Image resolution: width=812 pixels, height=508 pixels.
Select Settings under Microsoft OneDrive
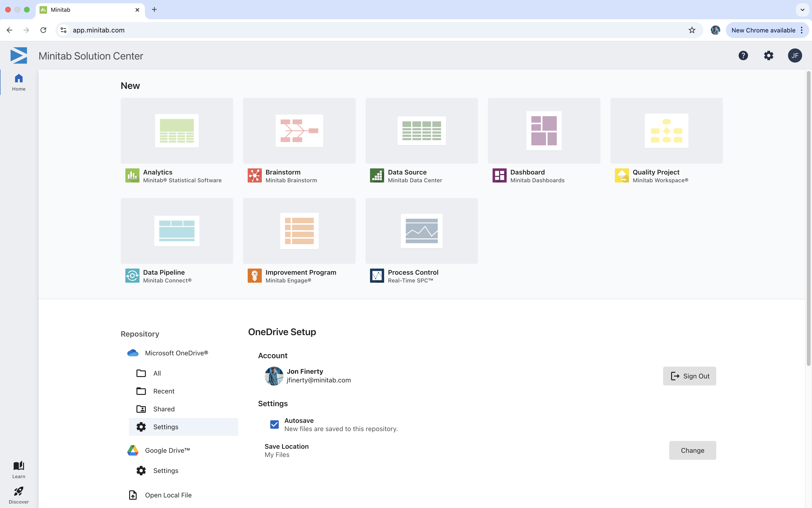point(183,427)
